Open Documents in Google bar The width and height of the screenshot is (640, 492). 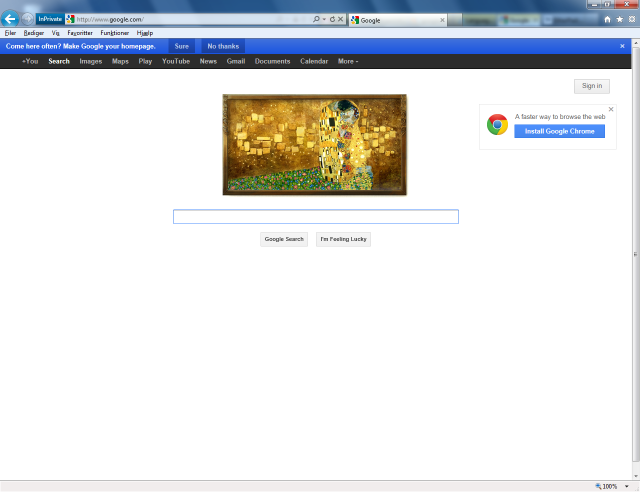point(272,61)
